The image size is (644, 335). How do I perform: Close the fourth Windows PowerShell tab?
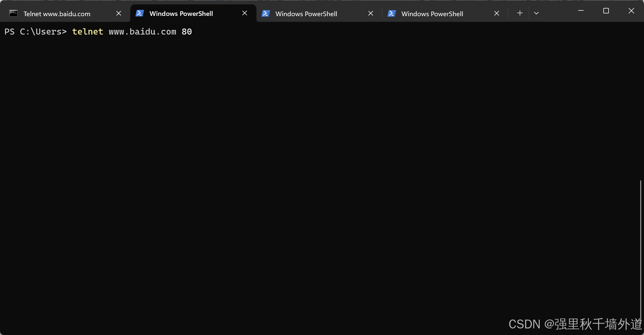497,13
